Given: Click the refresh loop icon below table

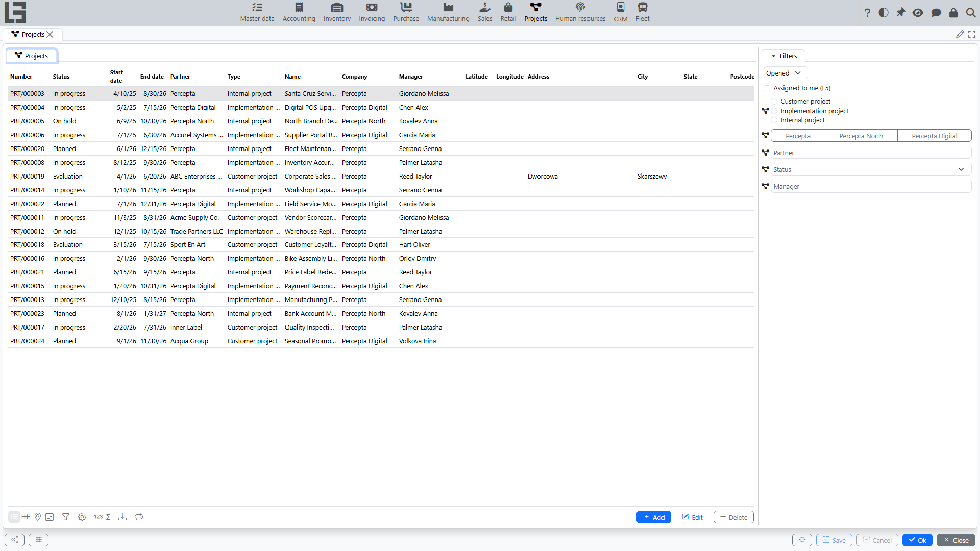Looking at the screenshot, I should point(139,517).
